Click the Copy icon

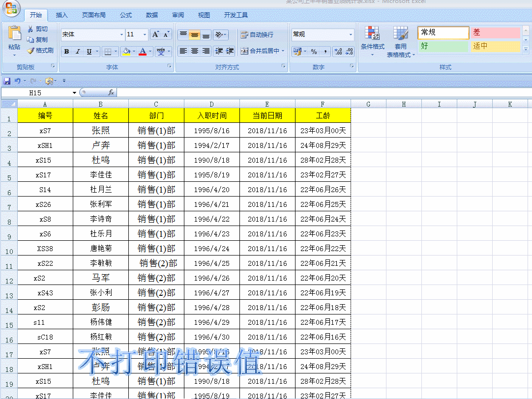[30, 40]
